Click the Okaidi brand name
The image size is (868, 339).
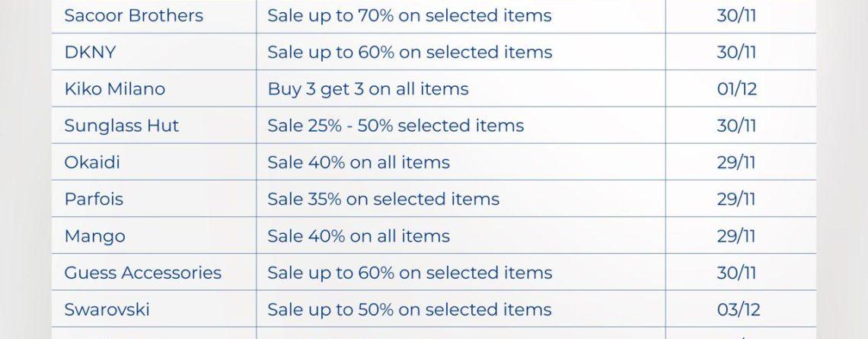(92, 162)
